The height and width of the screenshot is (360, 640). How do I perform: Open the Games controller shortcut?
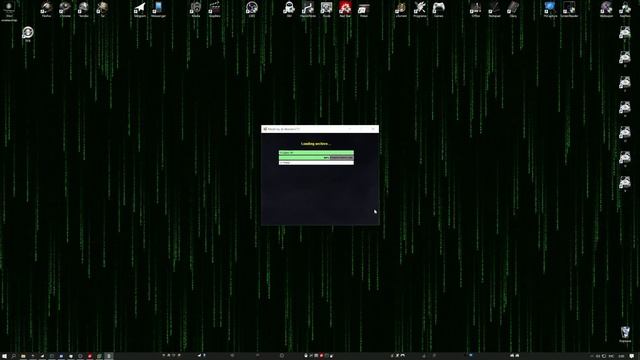point(438,9)
